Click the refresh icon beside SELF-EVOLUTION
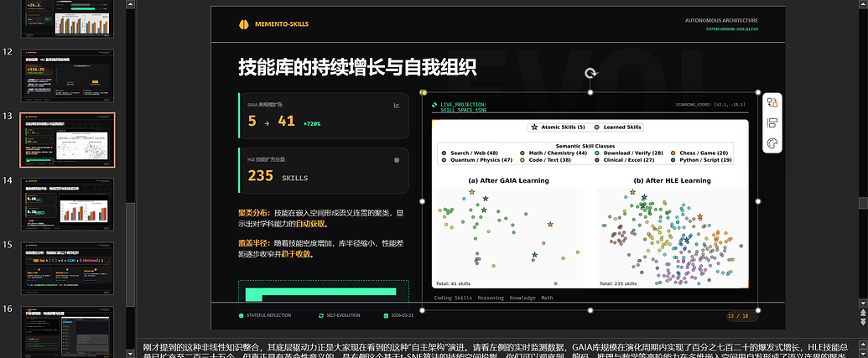The height and width of the screenshot is (358, 868). 320,315
